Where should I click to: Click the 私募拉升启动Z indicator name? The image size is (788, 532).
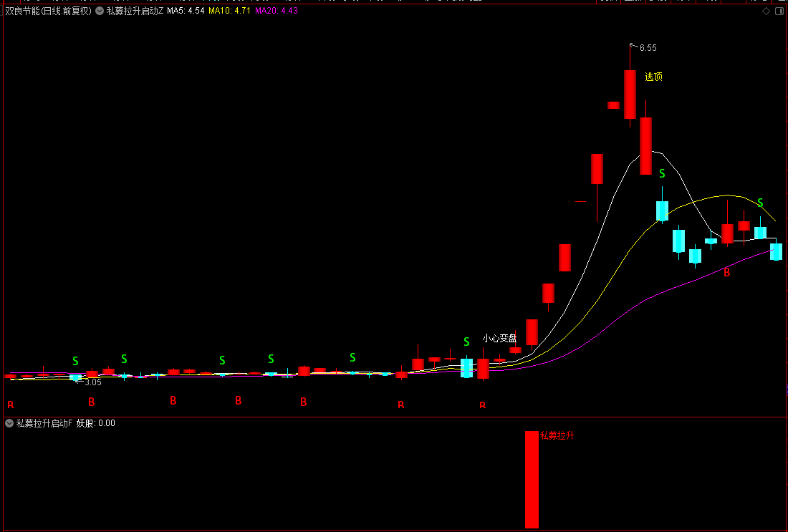click(x=135, y=11)
